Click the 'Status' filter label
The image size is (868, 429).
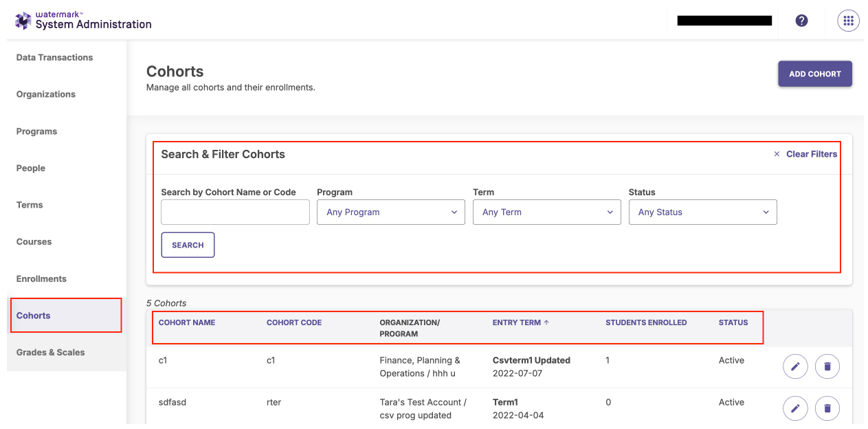[642, 192]
